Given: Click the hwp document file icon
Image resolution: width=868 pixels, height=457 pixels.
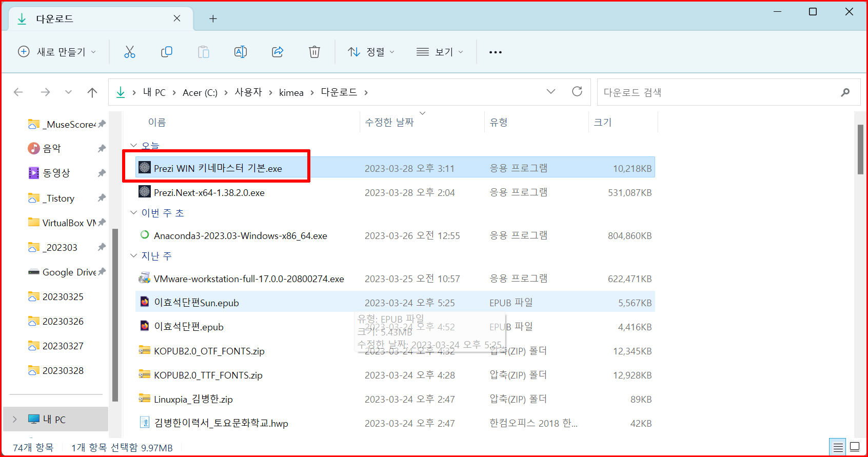Looking at the screenshot, I should pyautogui.click(x=145, y=423).
